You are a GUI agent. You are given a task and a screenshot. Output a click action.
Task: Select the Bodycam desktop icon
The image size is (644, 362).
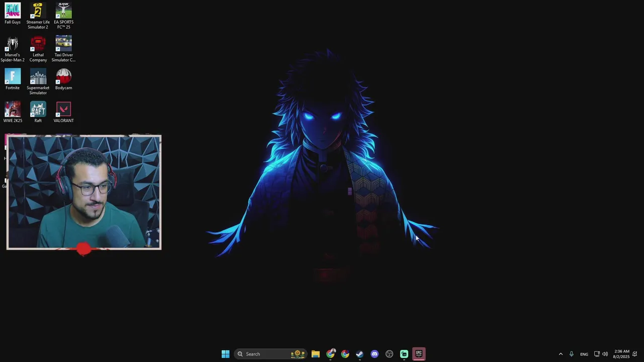point(63,79)
